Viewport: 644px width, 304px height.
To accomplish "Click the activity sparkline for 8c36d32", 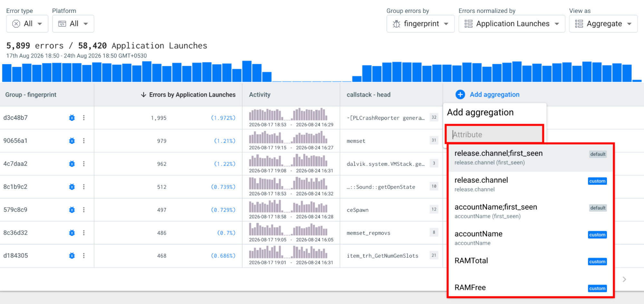I will [x=288, y=229].
